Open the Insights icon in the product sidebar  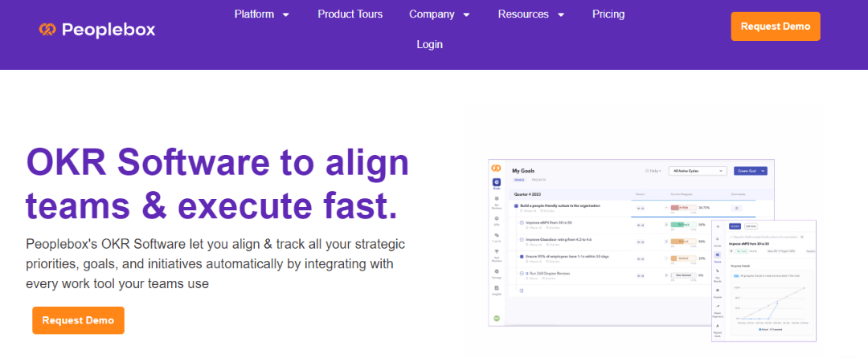(497, 290)
